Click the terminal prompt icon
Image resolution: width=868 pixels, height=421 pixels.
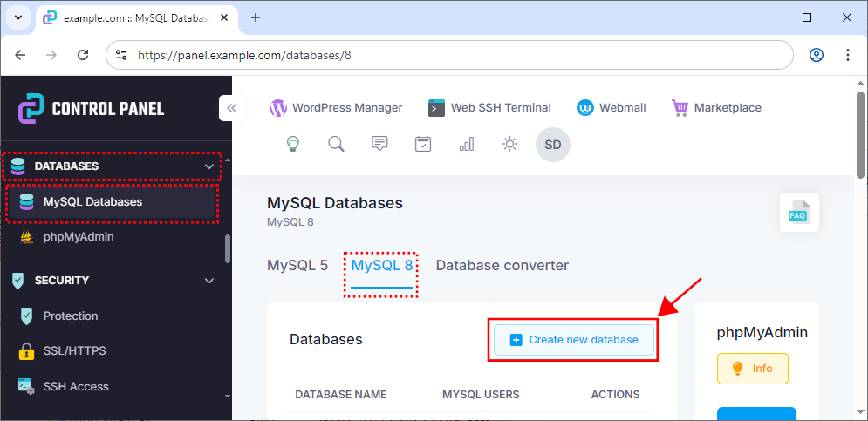[x=436, y=108]
